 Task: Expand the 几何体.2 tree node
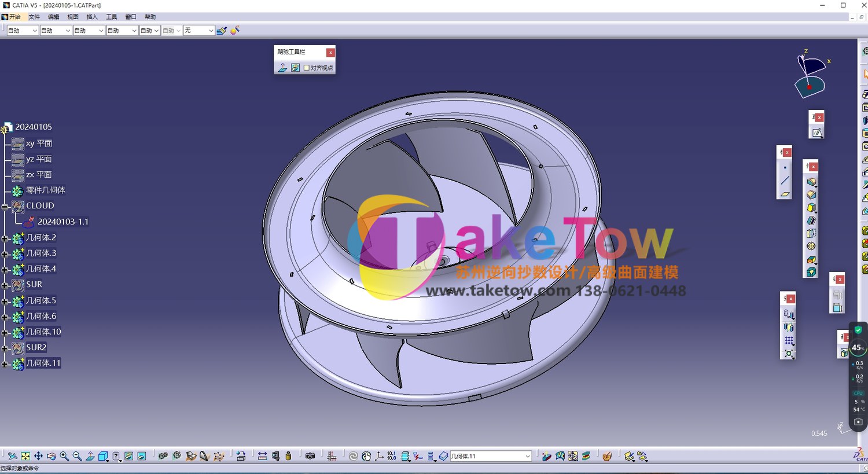coord(5,238)
